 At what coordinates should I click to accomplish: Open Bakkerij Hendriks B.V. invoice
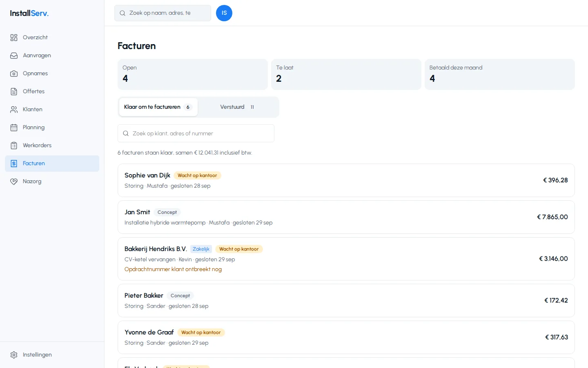tap(346, 259)
